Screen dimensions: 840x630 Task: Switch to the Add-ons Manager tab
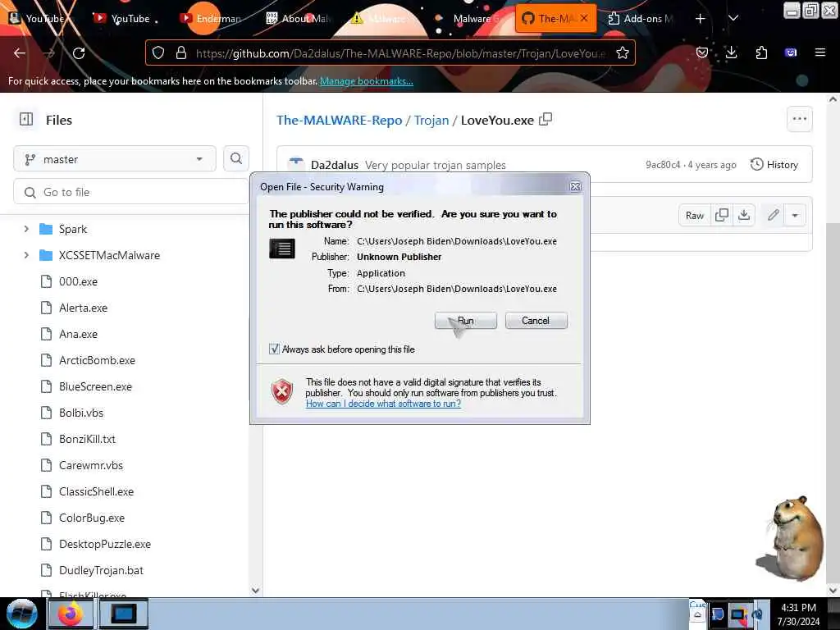[x=641, y=19]
